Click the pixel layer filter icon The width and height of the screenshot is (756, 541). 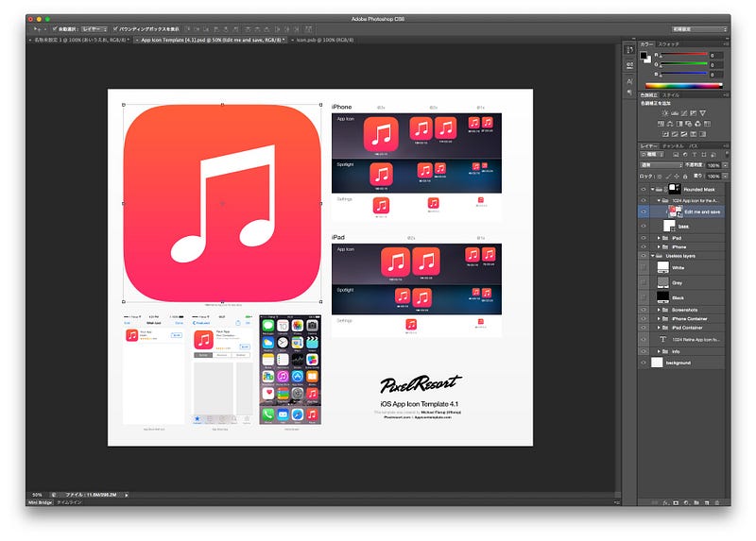click(676, 155)
